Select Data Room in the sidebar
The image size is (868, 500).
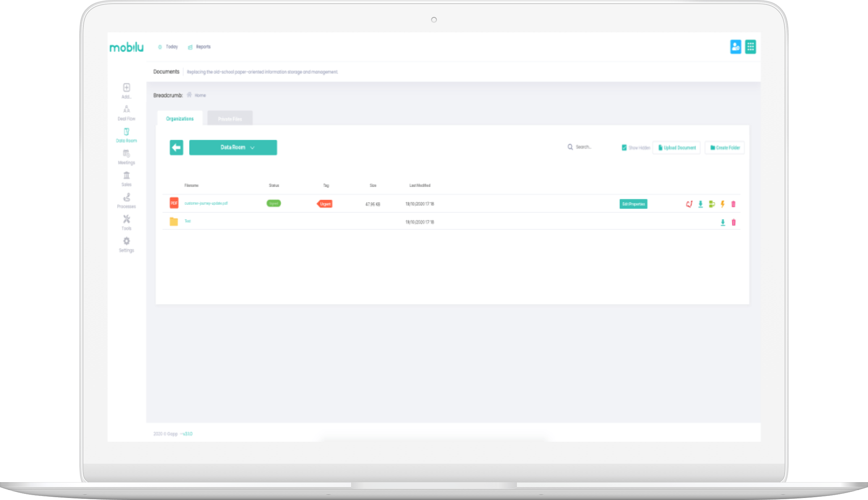[x=127, y=135]
